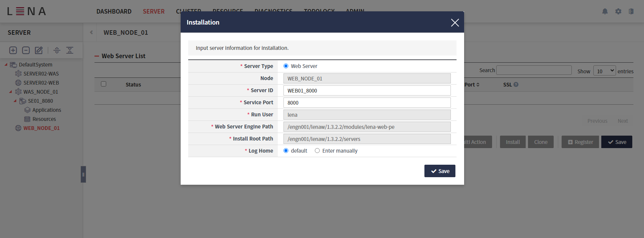644x238 pixels.
Task: Click the expand all tree icon
Action: (57, 50)
